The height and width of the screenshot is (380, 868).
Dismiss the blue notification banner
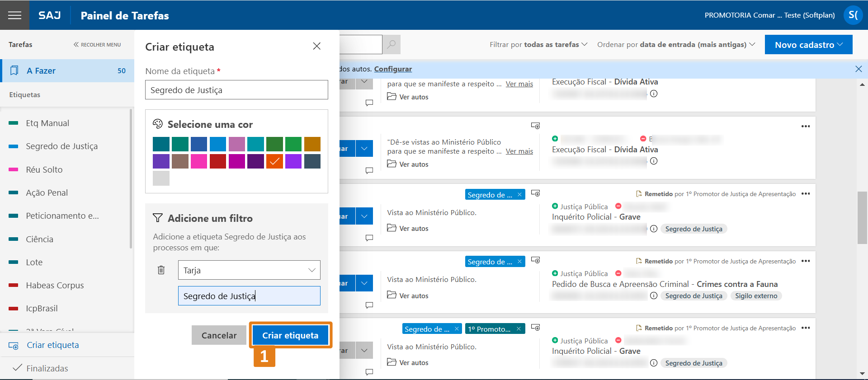click(858, 69)
